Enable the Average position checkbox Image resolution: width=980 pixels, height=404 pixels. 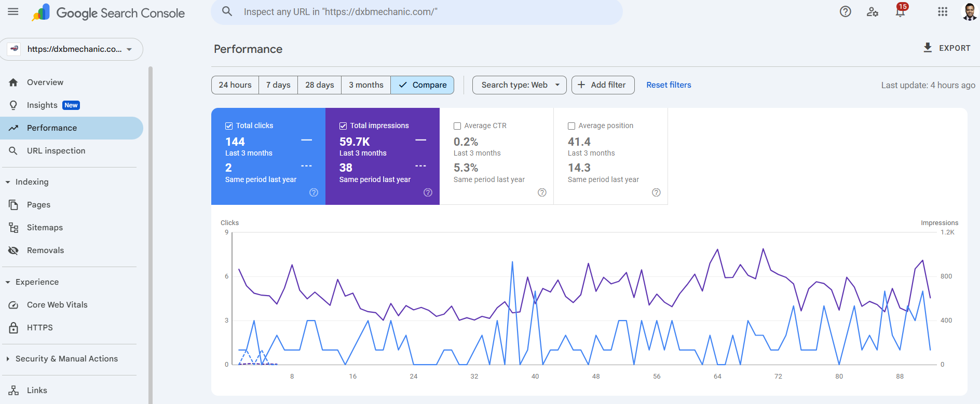[571, 126]
